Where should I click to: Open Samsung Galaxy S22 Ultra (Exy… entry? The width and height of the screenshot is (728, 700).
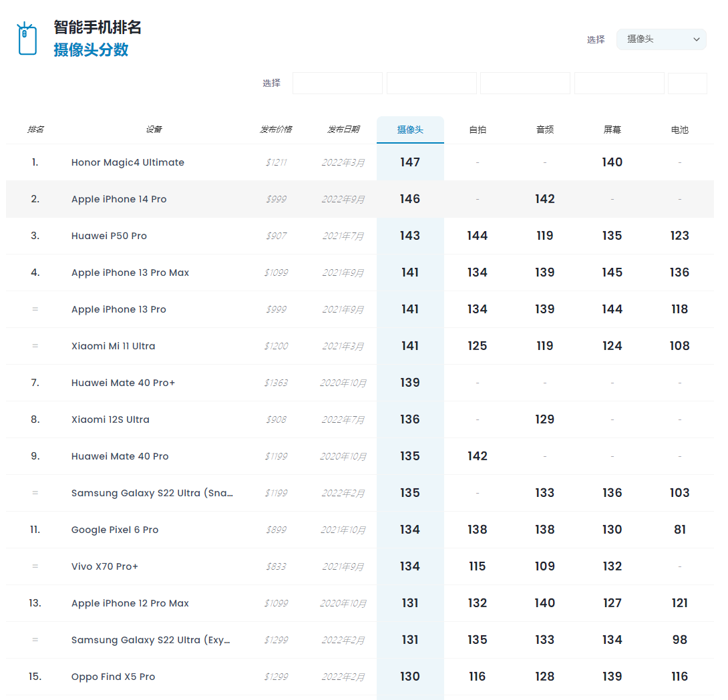(x=150, y=640)
